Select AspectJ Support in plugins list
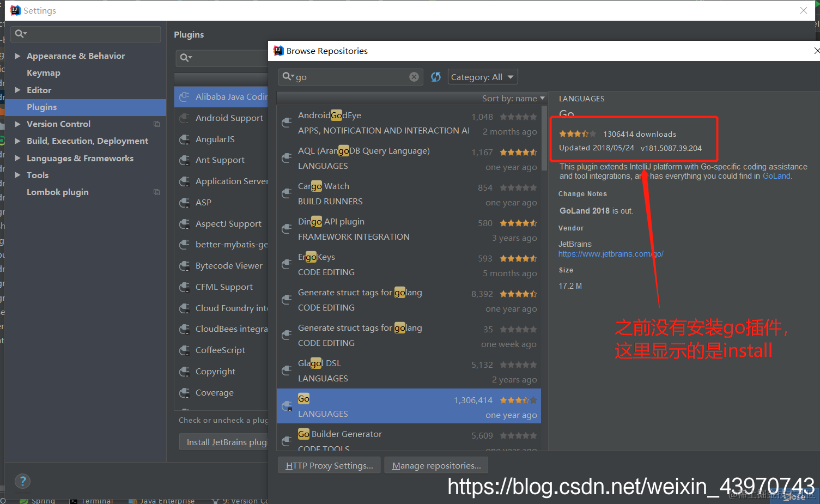Image resolution: width=820 pixels, height=504 pixels. click(221, 223)
